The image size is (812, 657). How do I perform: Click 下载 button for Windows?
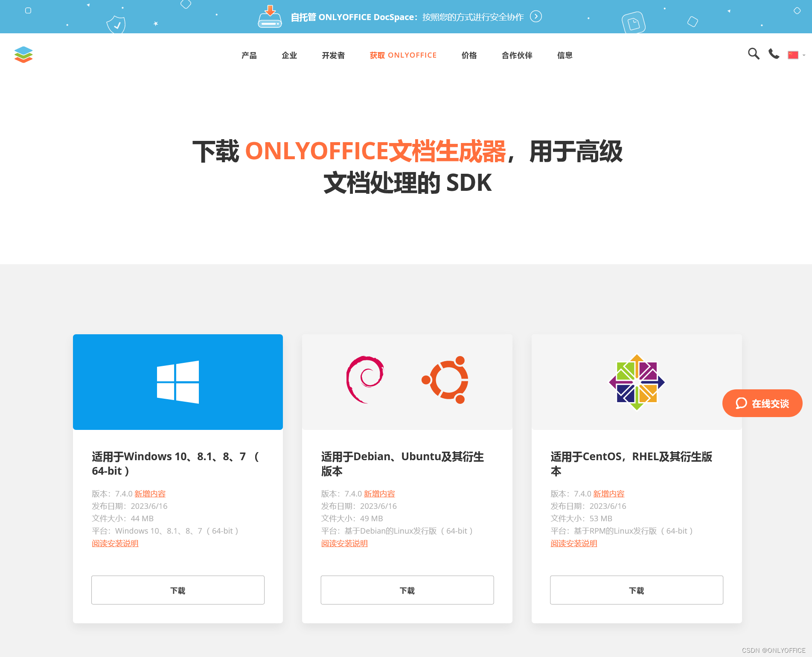point(178,590)
